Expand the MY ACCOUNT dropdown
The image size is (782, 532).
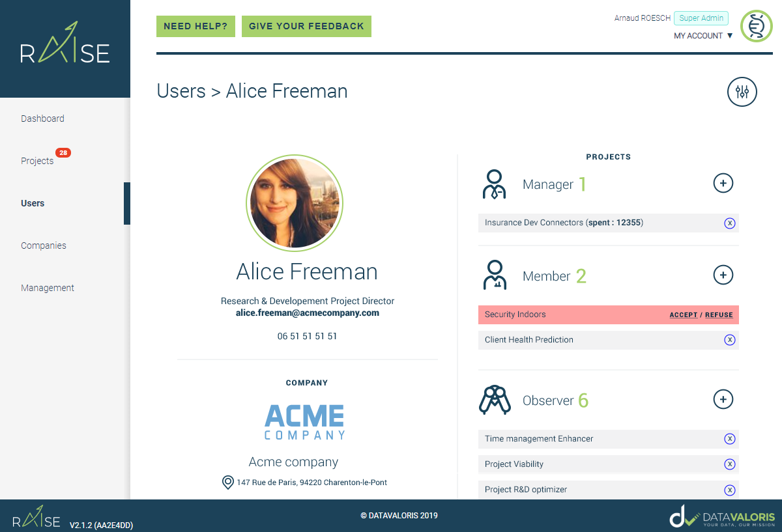pos(703,36)
